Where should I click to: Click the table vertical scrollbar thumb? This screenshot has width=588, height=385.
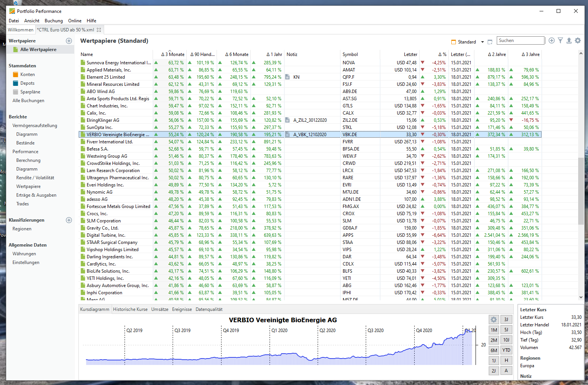pos(581,191)
